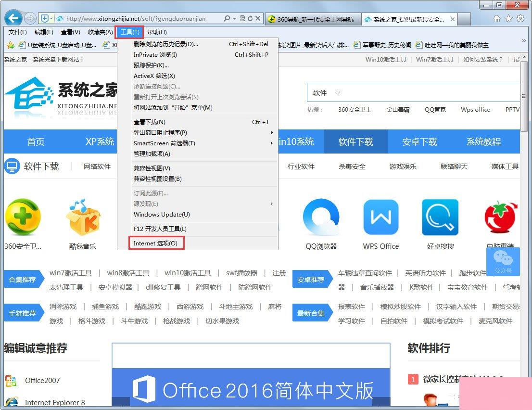Open the 帮助(H) menu
This screenshot has height=410, width=532.
157,32
